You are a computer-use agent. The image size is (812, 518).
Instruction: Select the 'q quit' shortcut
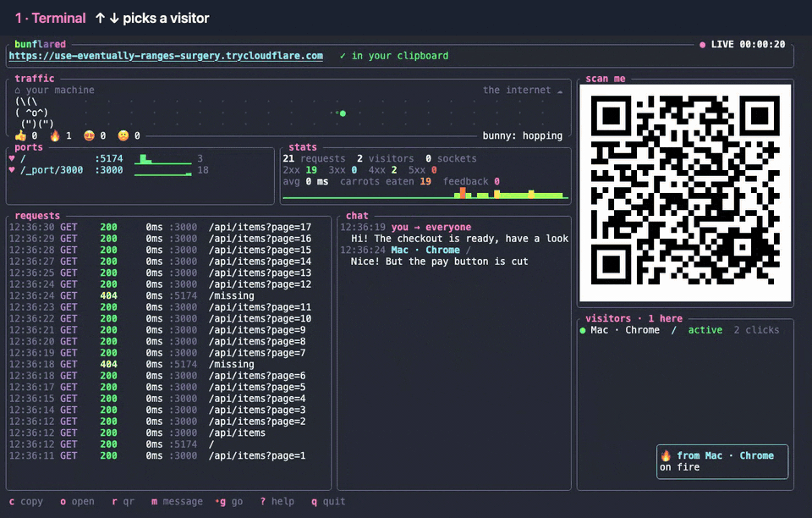(328, 501)
